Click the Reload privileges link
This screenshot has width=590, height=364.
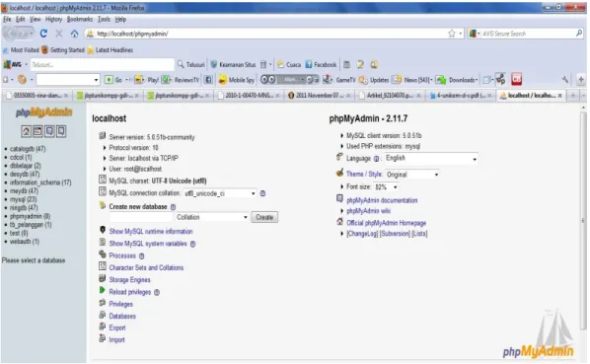[x=130, y=292]
